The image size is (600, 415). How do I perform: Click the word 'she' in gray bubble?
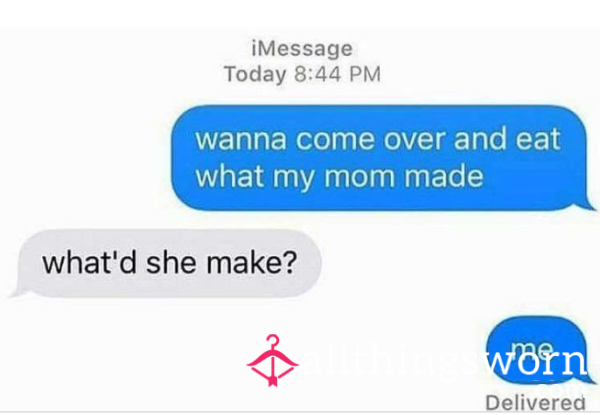[171, 262]
